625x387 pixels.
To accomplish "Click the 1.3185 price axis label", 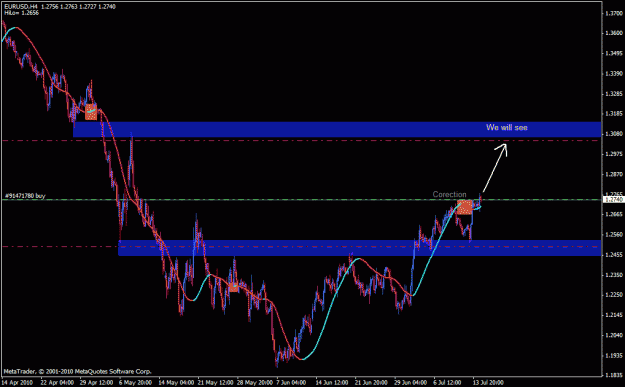I will point(613,114).
